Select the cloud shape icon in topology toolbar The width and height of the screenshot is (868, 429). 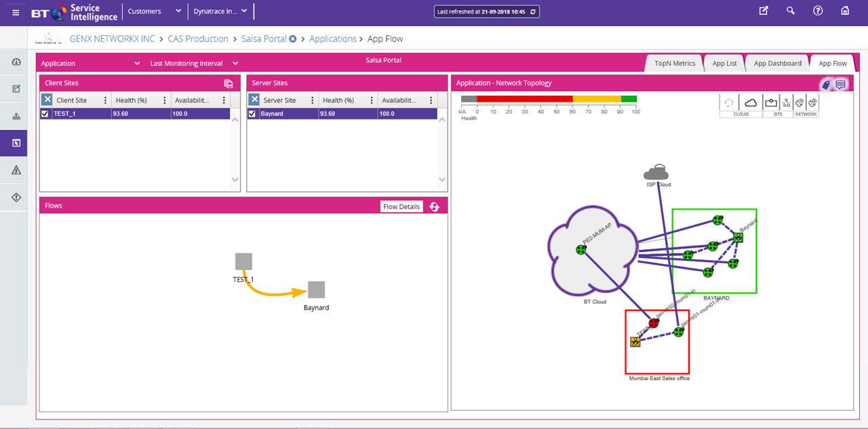click(751, 102)
